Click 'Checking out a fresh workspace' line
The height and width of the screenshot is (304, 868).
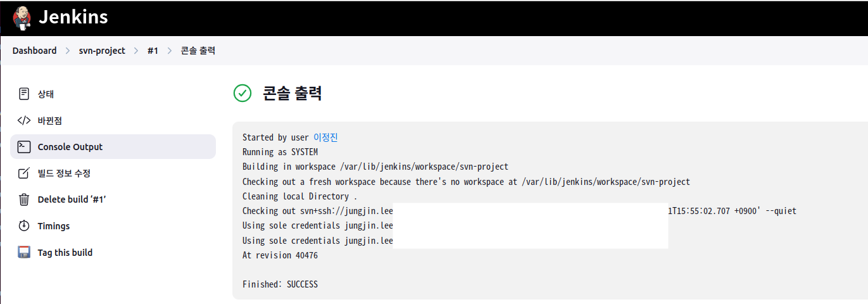466,182
